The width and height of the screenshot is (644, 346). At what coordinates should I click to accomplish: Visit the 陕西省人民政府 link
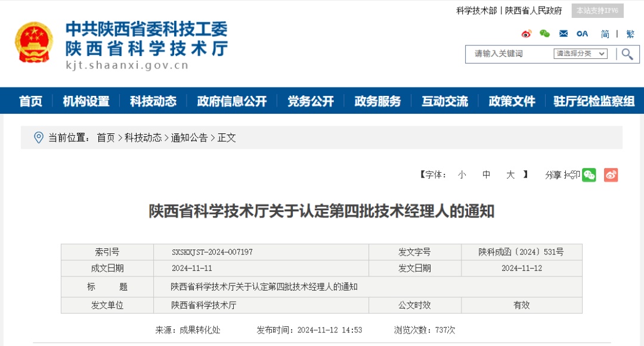pos(533,11)
